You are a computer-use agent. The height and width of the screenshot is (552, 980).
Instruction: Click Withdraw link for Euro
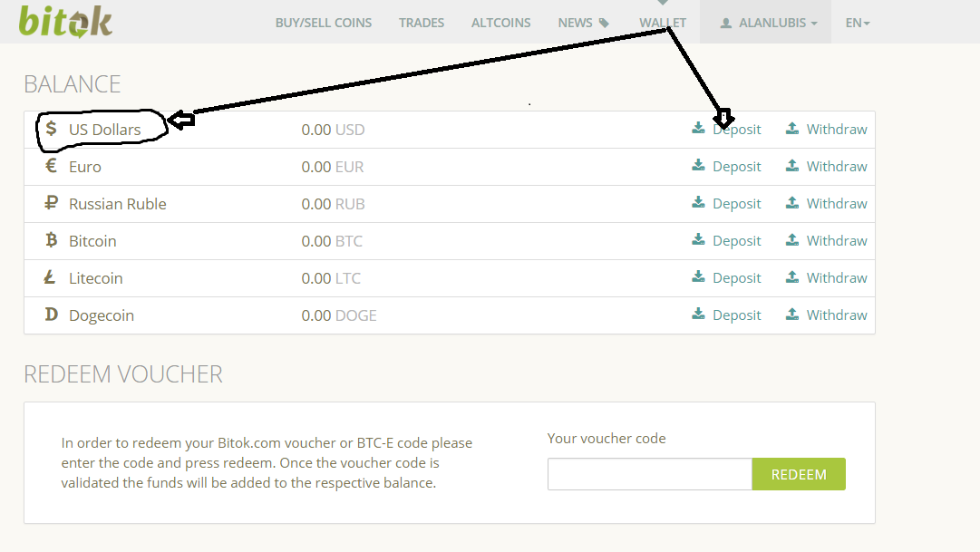836,166
